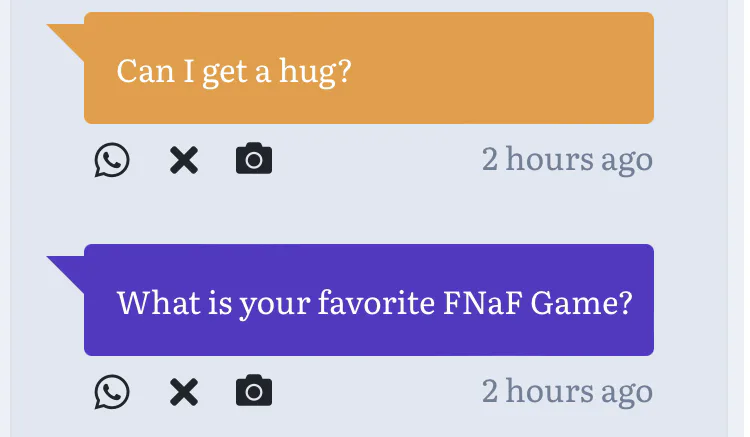750x437 pixels.
Task: Share "Can I get a hug?" via WhatsApp
Action: (x=112, y=160)
